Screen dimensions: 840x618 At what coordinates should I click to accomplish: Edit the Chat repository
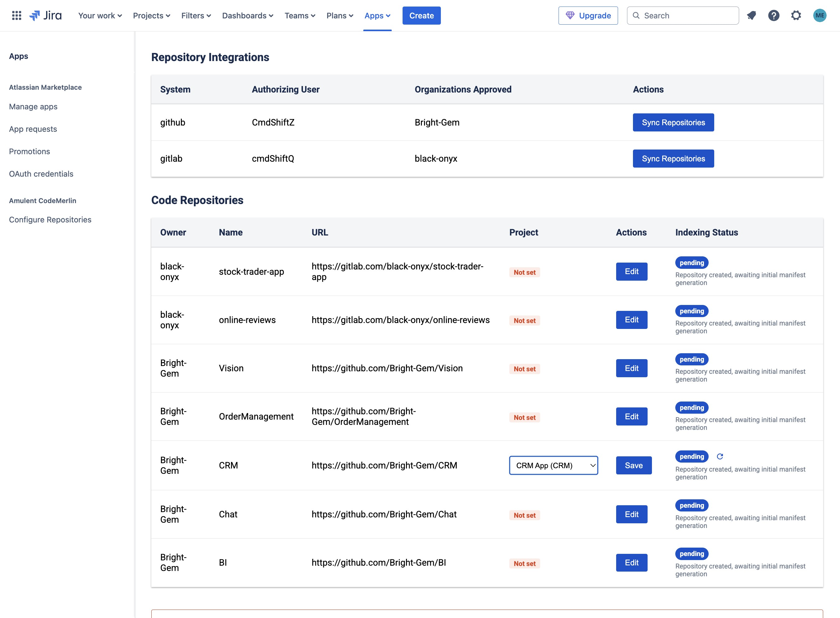tap(632, 514)
